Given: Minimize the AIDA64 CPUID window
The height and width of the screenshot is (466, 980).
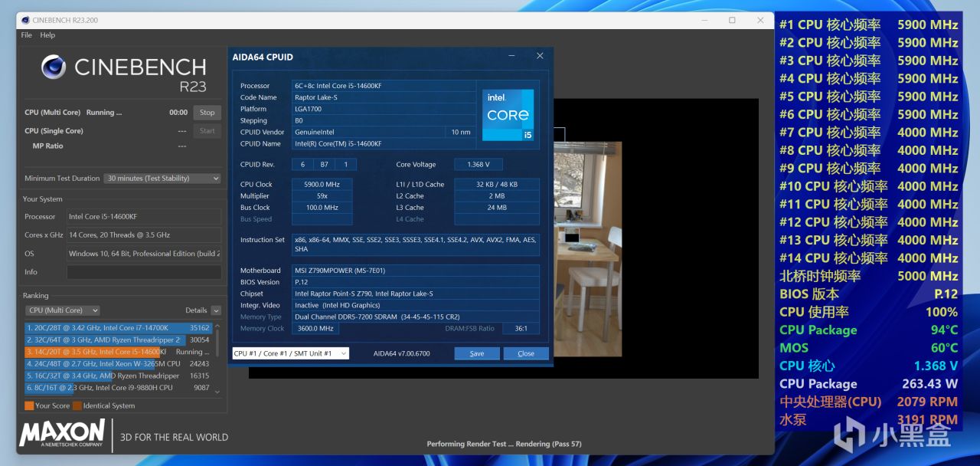Looking at the screenshot, I should coord(511,56).
